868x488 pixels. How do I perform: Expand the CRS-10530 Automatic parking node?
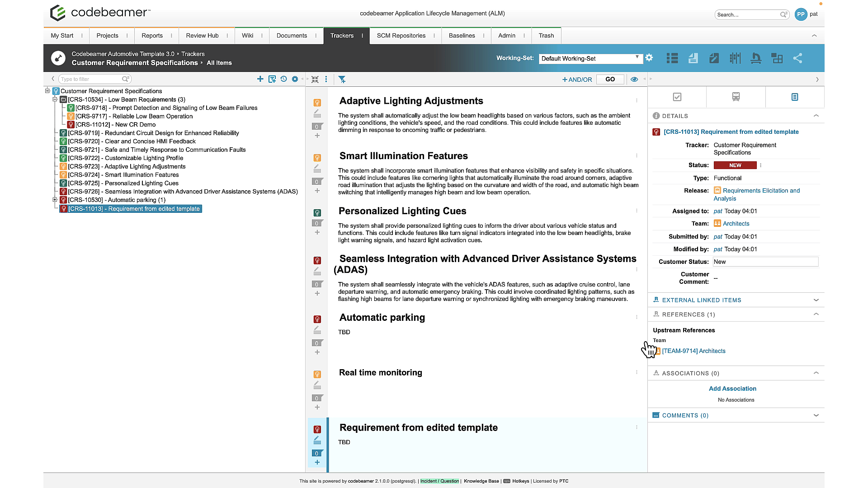tap(55, 200)
